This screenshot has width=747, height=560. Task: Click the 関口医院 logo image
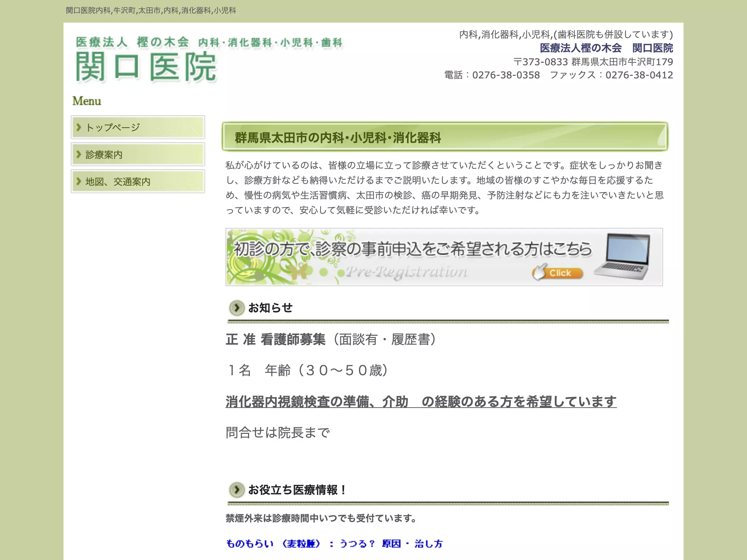pos(209,59)
